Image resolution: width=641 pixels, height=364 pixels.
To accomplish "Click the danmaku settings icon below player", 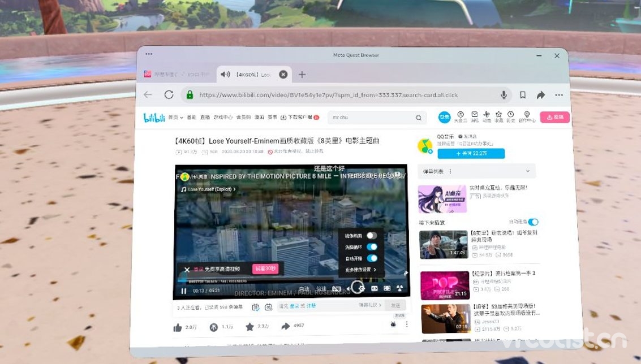I will [269, 307].
